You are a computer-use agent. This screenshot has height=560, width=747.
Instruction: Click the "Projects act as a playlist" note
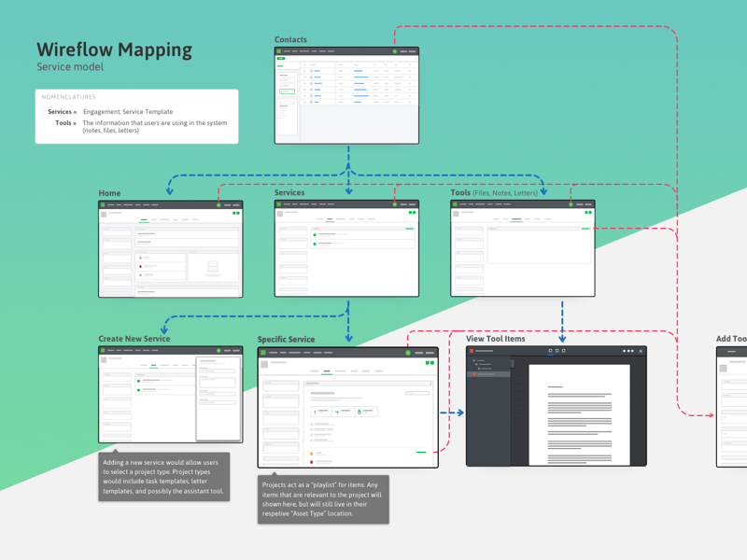(323, 499)
